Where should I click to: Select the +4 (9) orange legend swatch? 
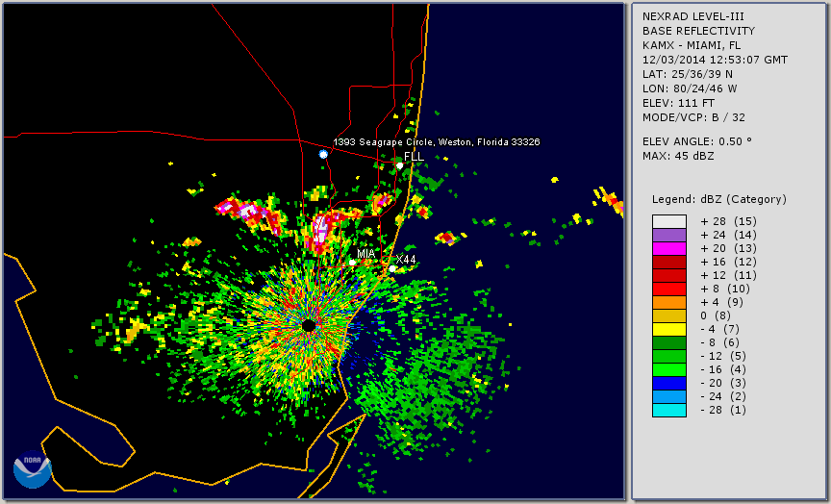[669, 303]
